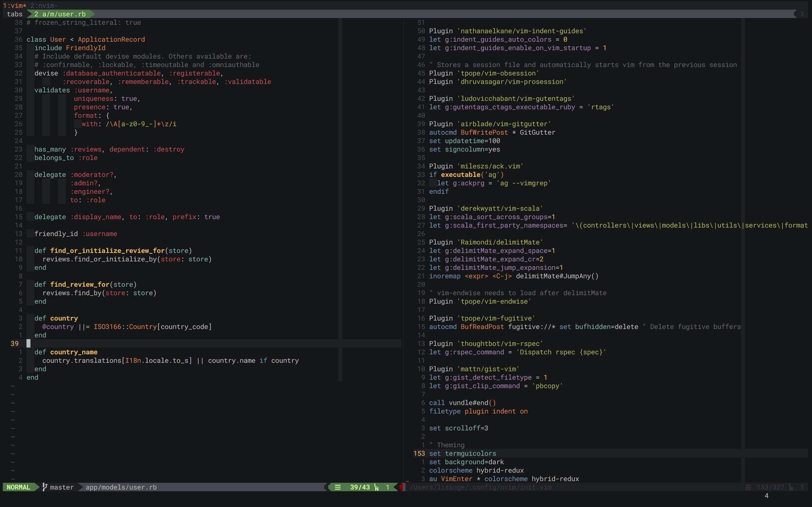This screenshot has width=812, height=507.
Task: Click the block cursor on line 39
Action: point(28,343)
